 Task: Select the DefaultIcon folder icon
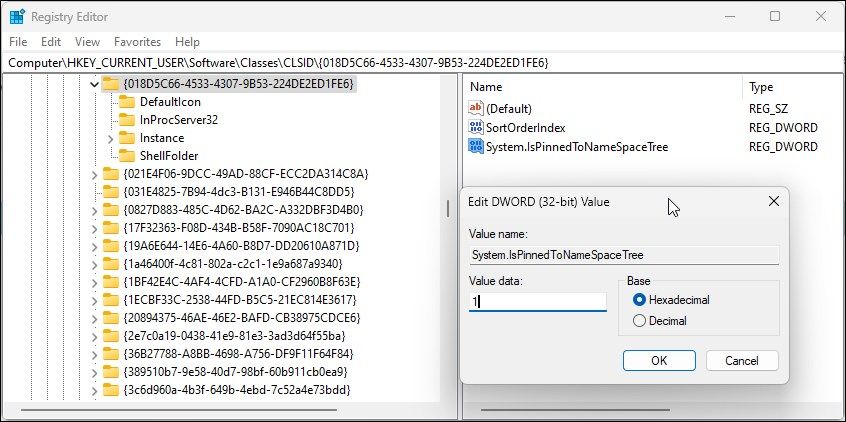tap(126, 102)
